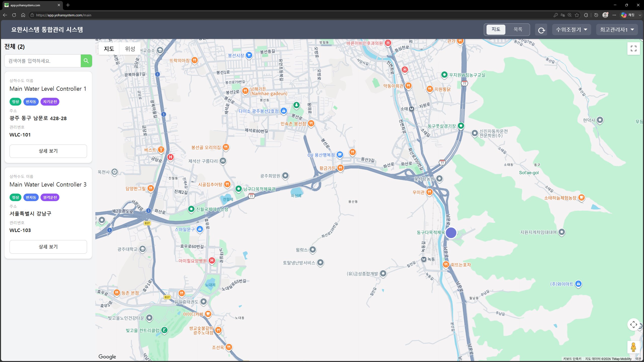Click the green search magnifier button
This screenshot has width=644, height=362.
(86, 61)
